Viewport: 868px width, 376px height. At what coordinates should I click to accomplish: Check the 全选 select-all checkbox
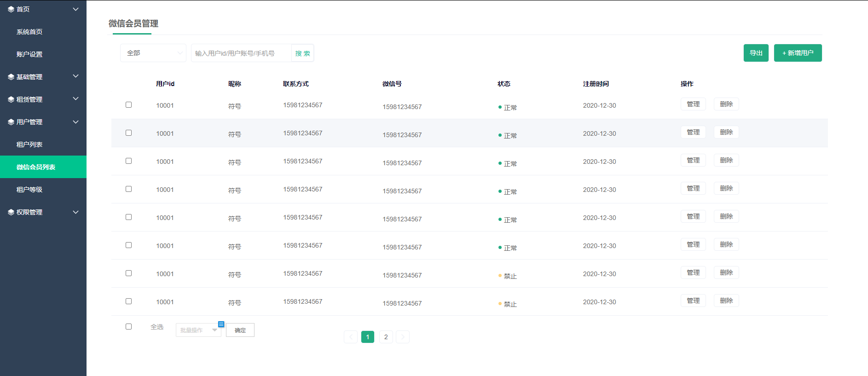click(129, 327)
